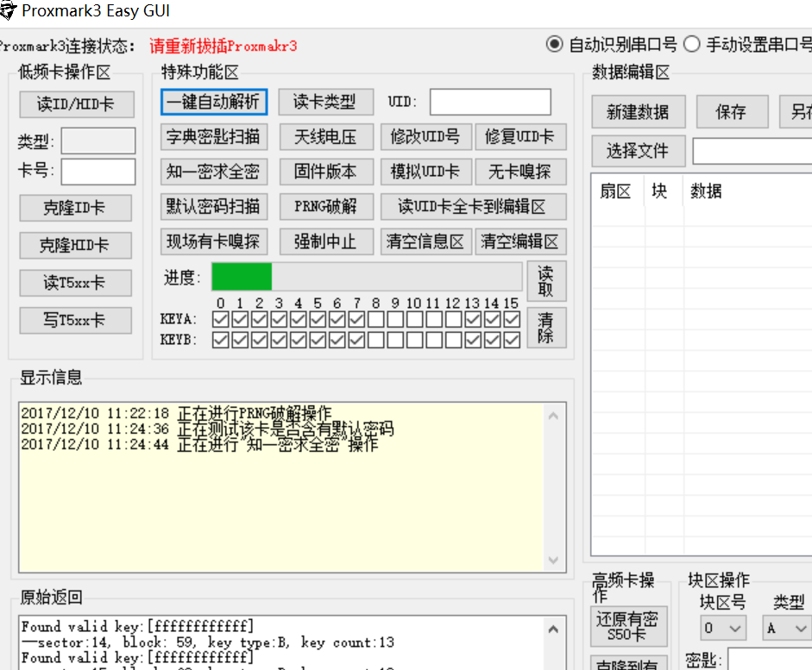Start 一键自动解析 auto analysis

(214, 102)
